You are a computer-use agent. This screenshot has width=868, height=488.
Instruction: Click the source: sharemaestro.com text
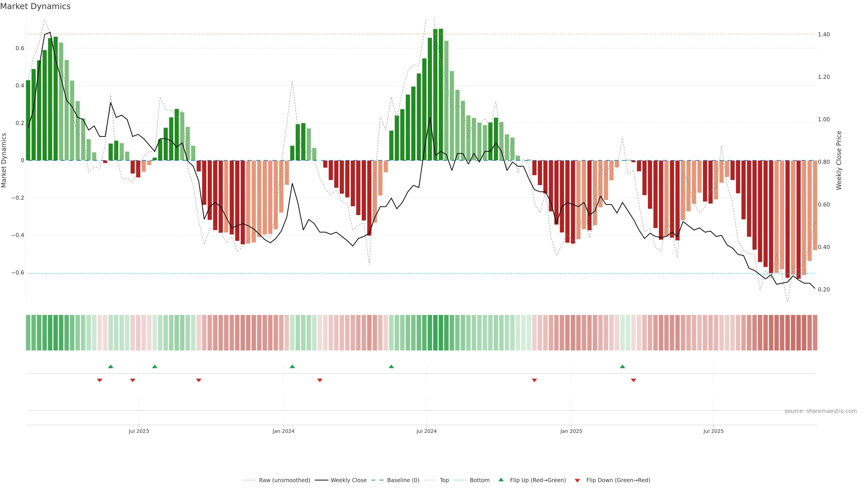pos(821,411)
